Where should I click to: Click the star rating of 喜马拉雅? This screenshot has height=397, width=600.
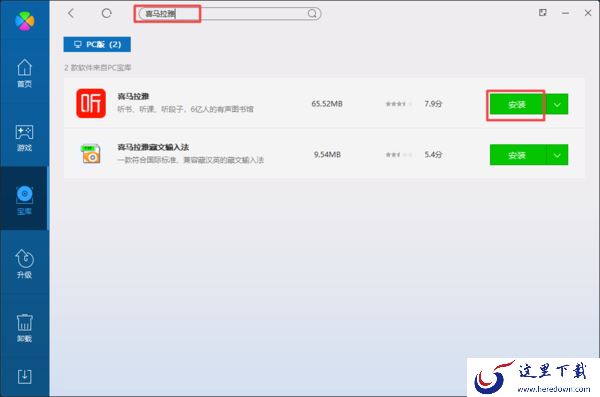[x=399, y=104]
